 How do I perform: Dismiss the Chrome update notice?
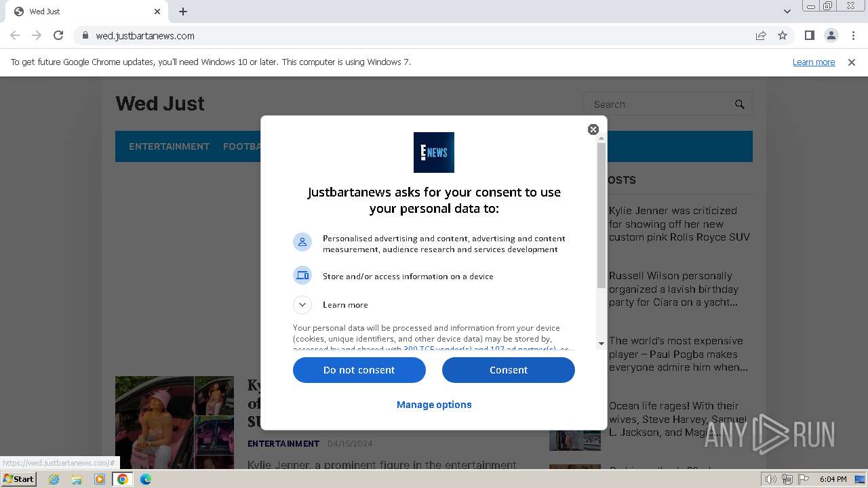pos(852,62)
